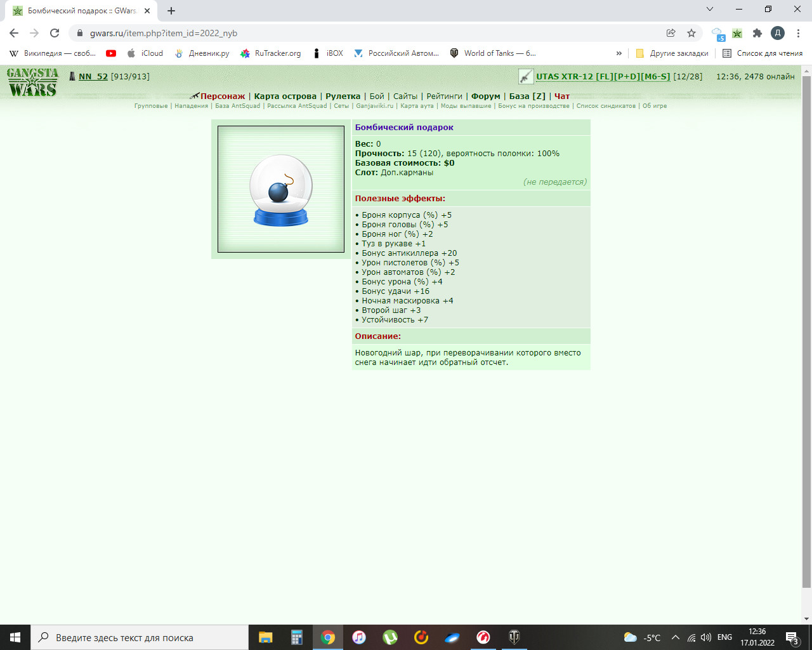Screen dimensions: 812x650
Task: Open uTorrent from the taskbar
Action: (390, 637)
